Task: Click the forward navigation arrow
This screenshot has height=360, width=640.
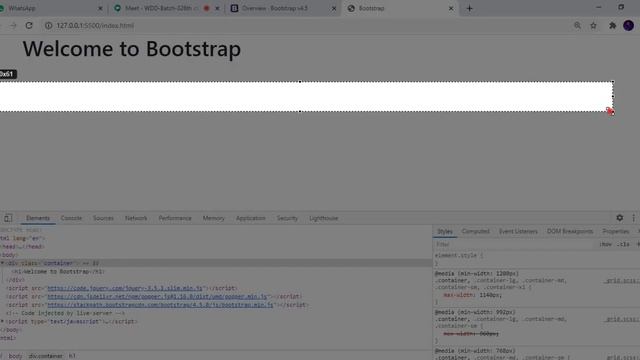Action: pyautogui.click(x=13, y=25)
